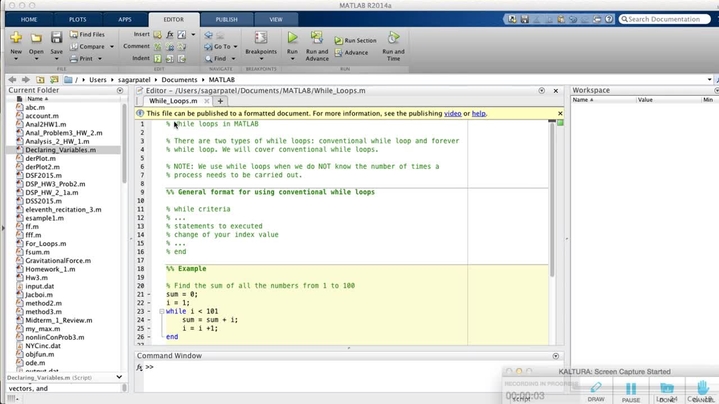Switch to the VIEW ribbon tab
Screen dimensions: 719x404
[276, 20]
